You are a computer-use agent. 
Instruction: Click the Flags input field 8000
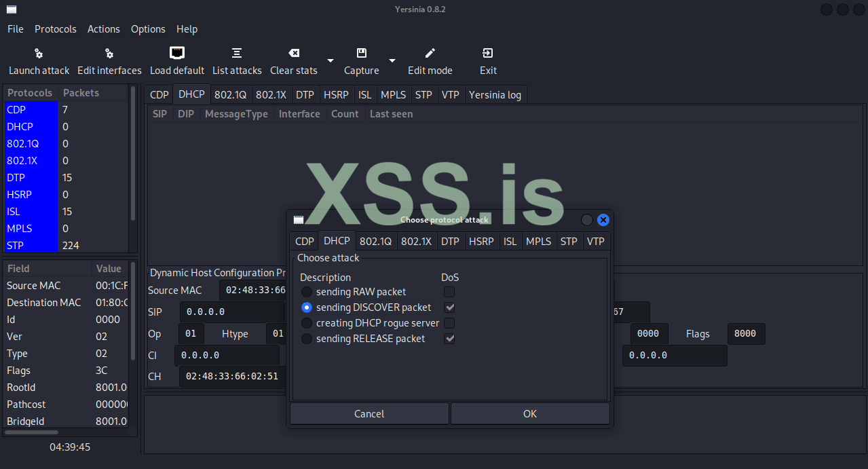click(746, 334)
